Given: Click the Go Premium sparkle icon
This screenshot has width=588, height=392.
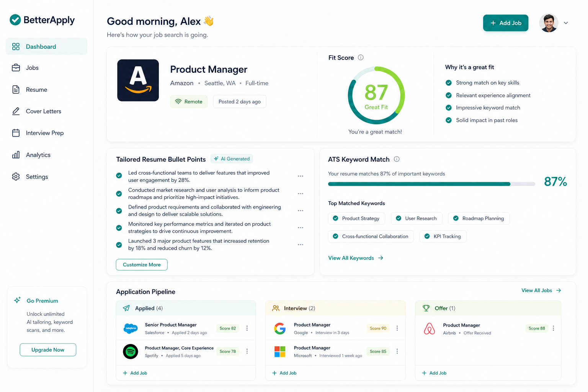Looking at the screenshot, I should [x=17, y=300].
